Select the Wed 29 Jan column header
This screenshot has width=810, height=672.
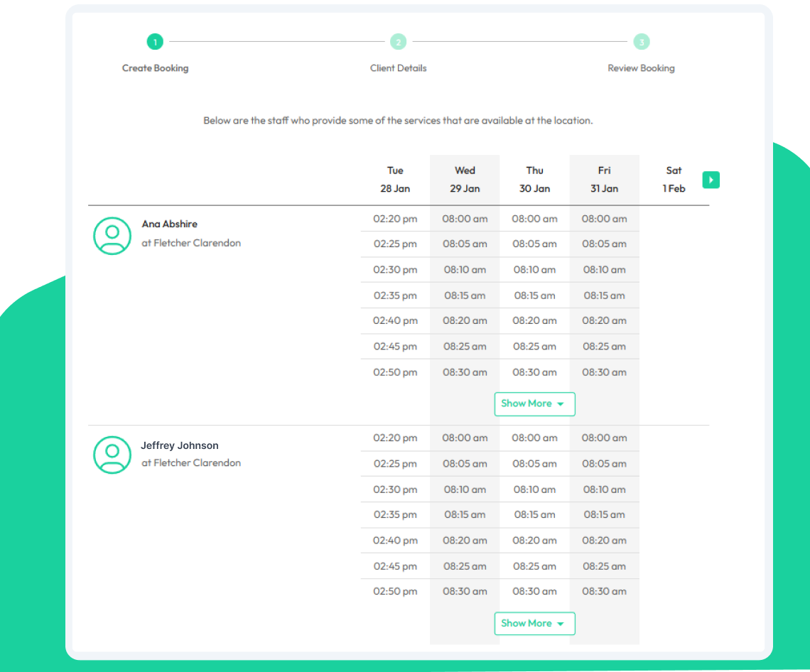tap(465, 179)
